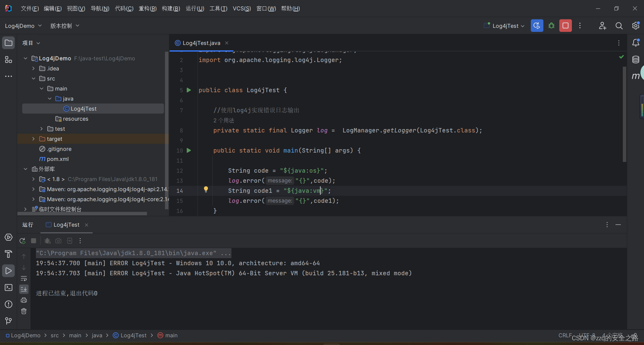Expand the .idea folder
Image resolution: width=644 pixels, height=345 pixels.
(33, 68)
